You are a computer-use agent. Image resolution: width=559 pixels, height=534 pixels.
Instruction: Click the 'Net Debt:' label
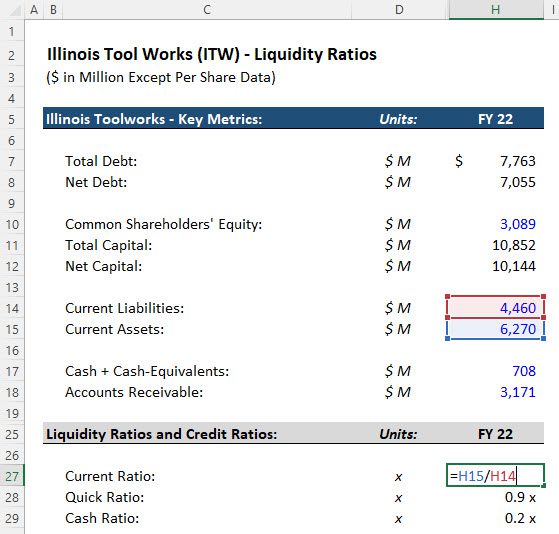tap(96, 182)
